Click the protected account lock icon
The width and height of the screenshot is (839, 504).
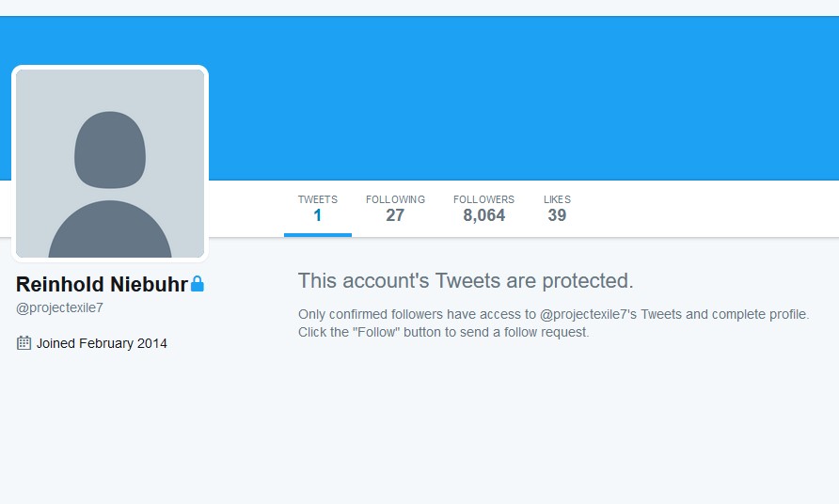point(198,284)
